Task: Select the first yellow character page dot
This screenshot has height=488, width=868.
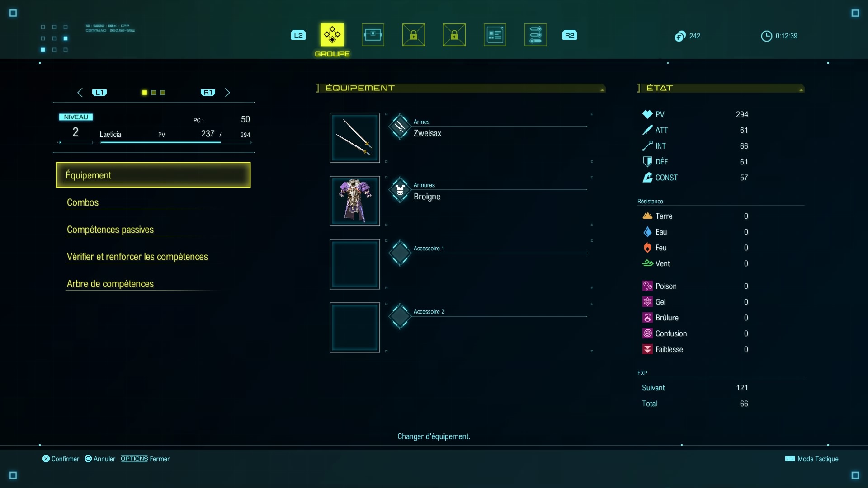Action: [145, 93]
